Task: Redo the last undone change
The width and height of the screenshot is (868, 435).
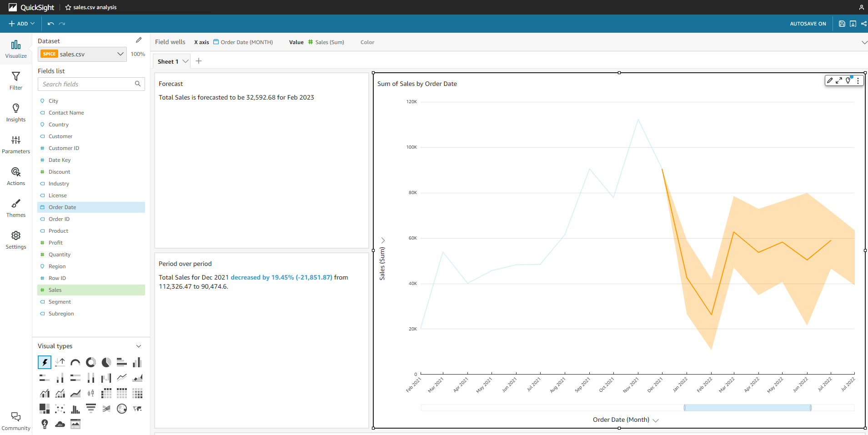Action: tap(62, 24)
